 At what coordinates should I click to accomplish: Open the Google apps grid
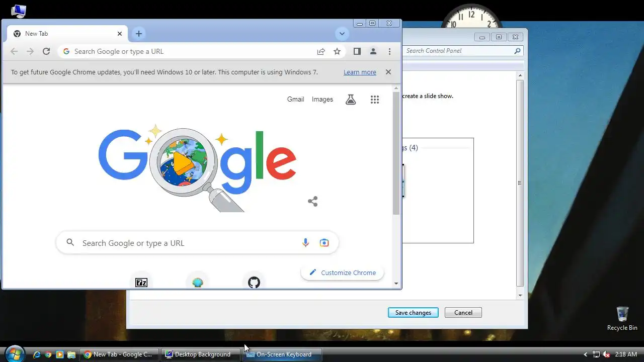click(374, 100)
